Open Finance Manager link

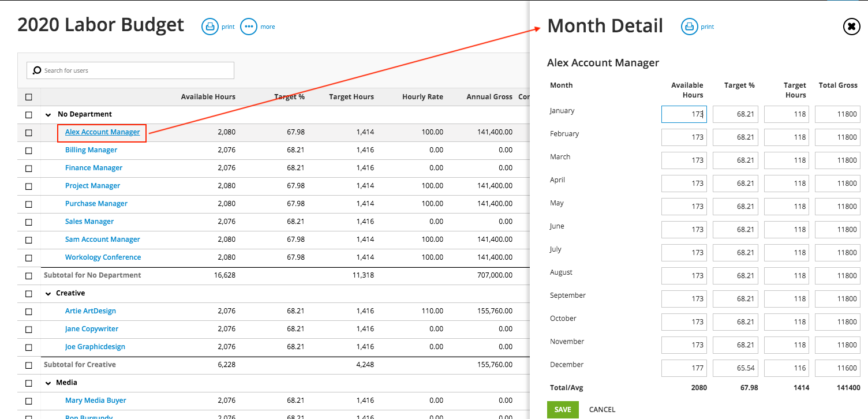(x=93, y=168)
